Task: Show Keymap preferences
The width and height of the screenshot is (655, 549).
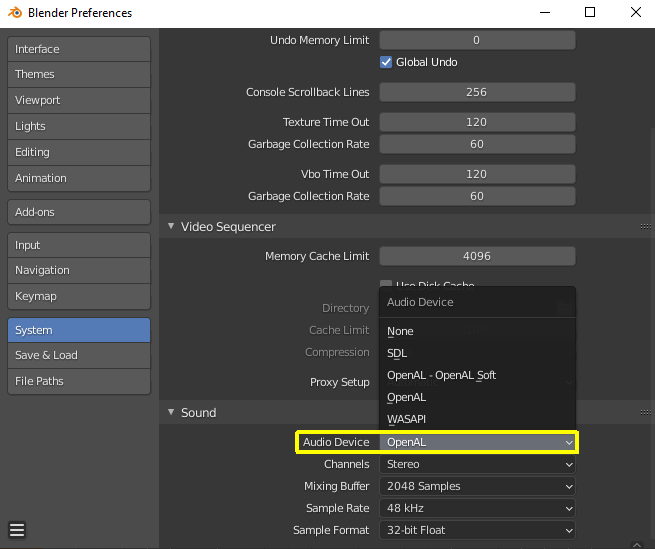Action: coord(79,296)
